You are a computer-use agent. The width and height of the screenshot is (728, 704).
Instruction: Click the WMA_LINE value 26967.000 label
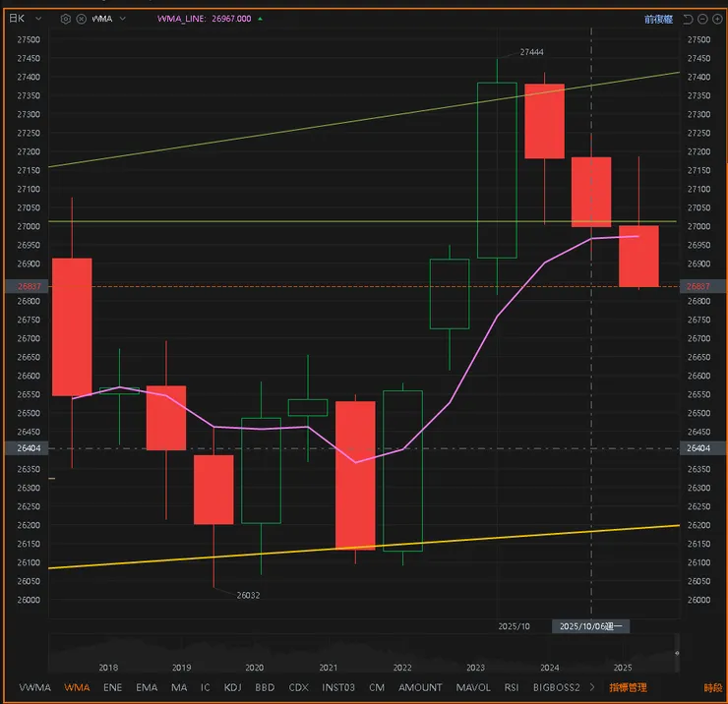pyautogui.click(x=205, y=19)
